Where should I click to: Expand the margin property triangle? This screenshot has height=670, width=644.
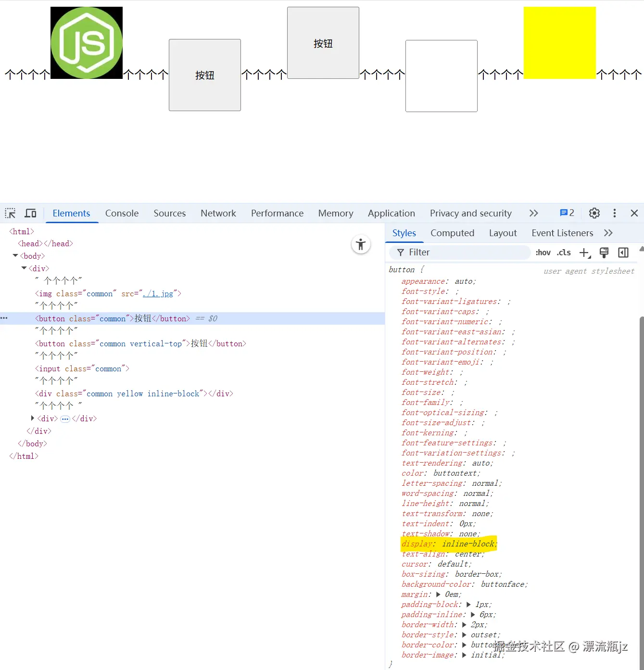(438, 594)
